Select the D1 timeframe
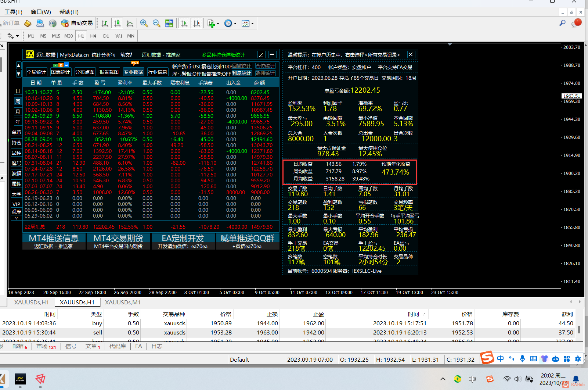 pos(106,36)
